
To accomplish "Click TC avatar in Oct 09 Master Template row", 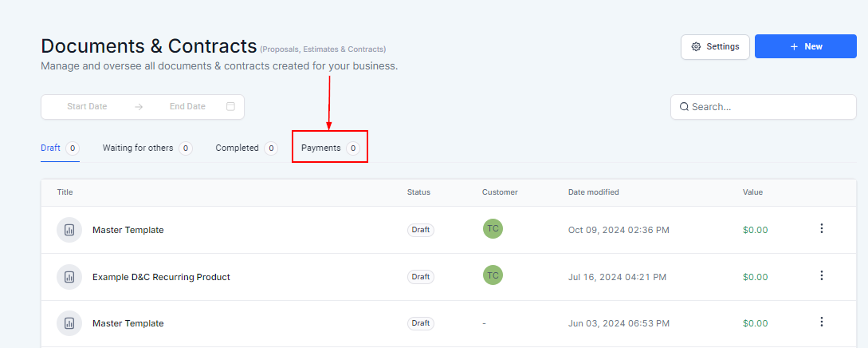I will [493, 229].
